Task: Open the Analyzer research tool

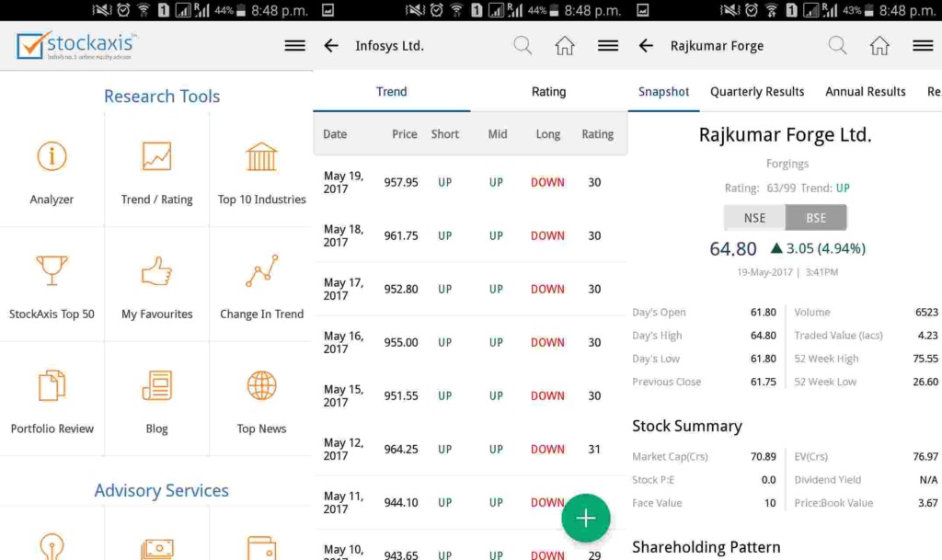Action: (x=52, y=170)
